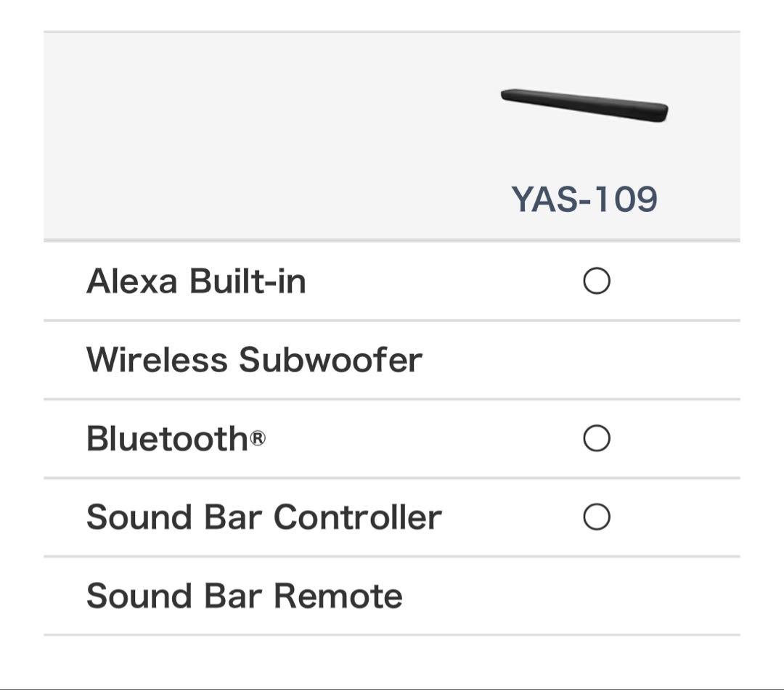Click empty YAS-109 cell in Wireless Subwoofer row

click(x=596, y=360)
